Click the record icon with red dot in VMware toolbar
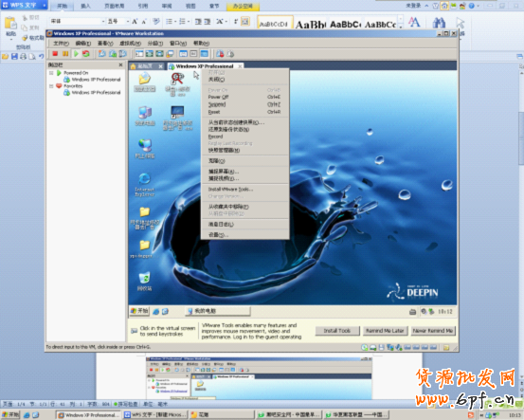Screen dimensions: 524x420 pos(220,53)
